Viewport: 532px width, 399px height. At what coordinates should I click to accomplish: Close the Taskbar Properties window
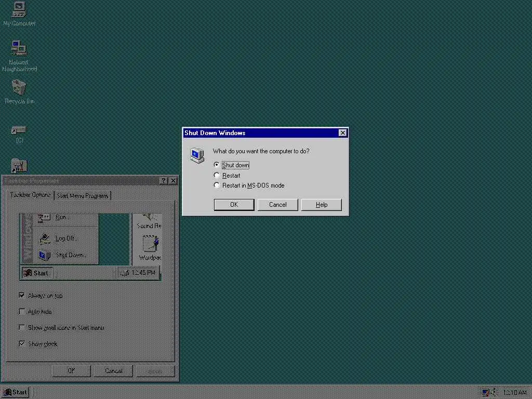click(x=173, y=180)
